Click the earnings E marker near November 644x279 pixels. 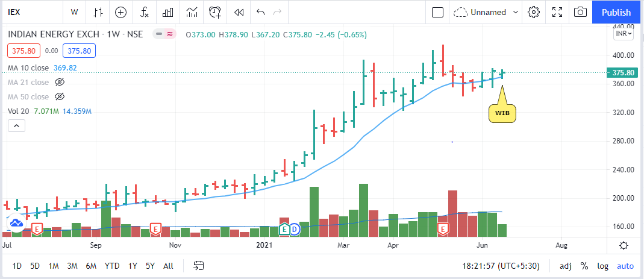click(155, 229)
